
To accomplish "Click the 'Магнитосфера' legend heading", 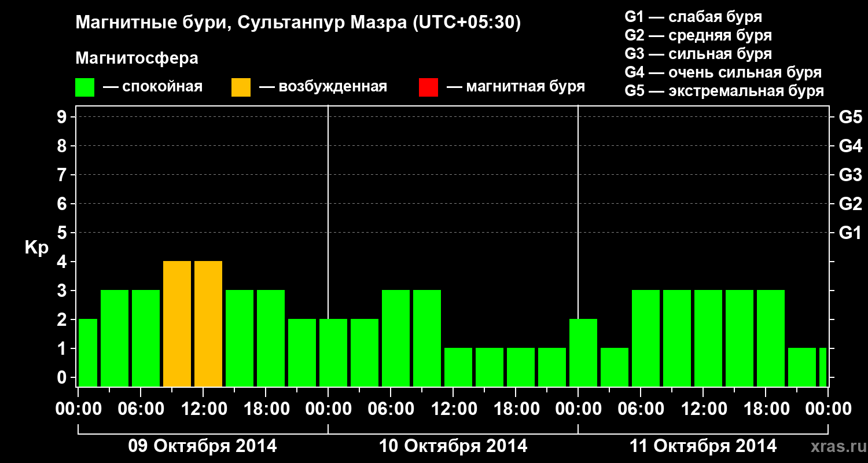I will tap(137, 58).
